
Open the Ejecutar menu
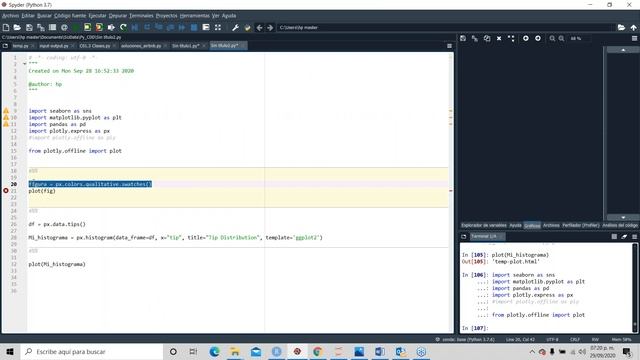tap(97, 16)
